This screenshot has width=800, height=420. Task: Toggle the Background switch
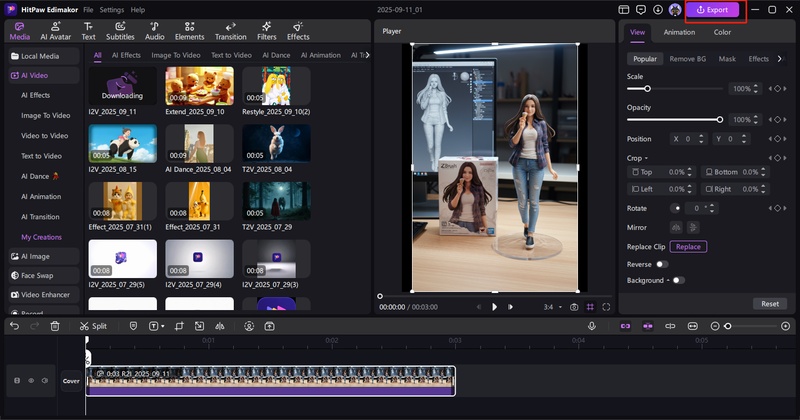(679, 280)
